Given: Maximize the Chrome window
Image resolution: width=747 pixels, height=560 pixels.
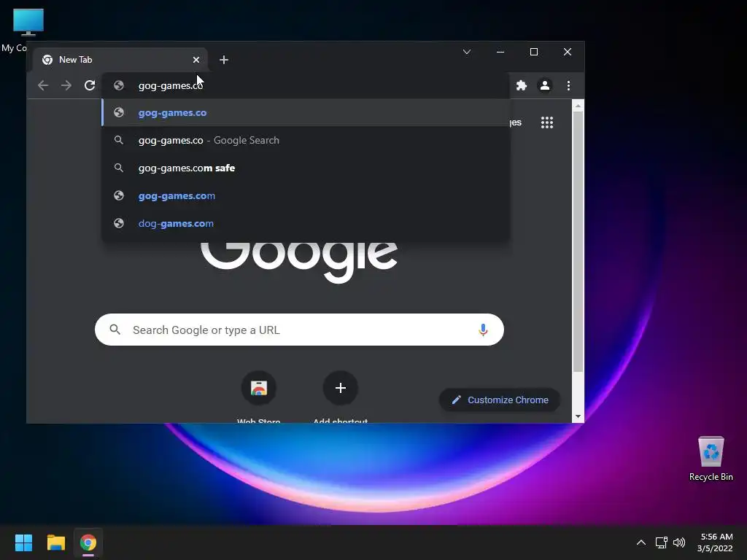Looking at the screenshot, I should click(x=534, y=52).
